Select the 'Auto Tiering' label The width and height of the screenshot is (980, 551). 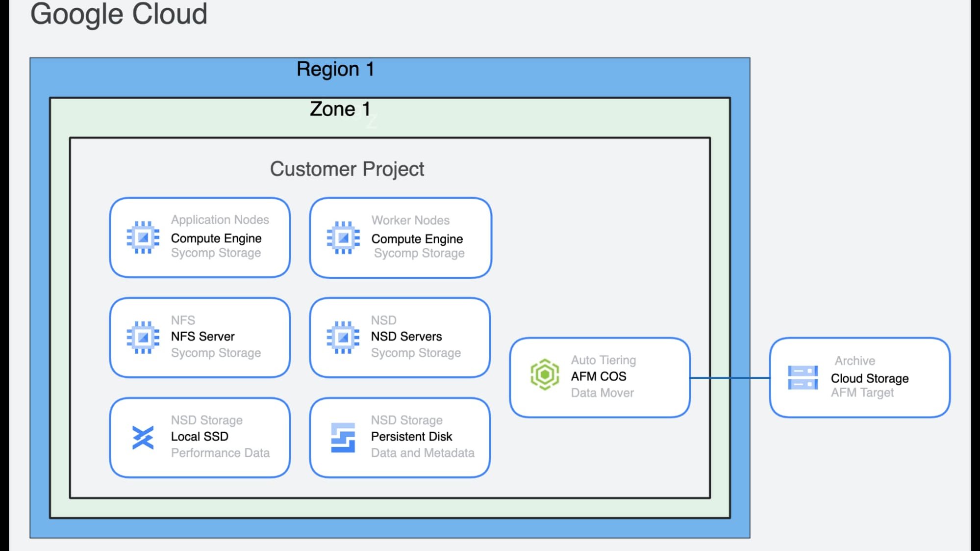[x=603, y=360]
